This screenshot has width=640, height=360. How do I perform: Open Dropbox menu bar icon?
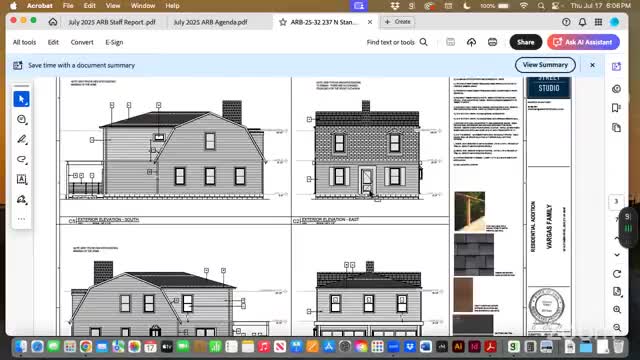(395, 6)
